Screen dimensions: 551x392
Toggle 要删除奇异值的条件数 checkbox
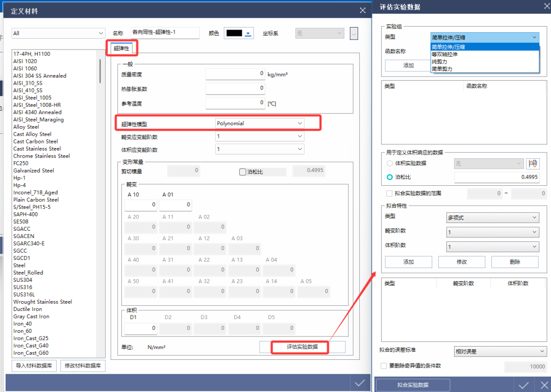(384, 366)
